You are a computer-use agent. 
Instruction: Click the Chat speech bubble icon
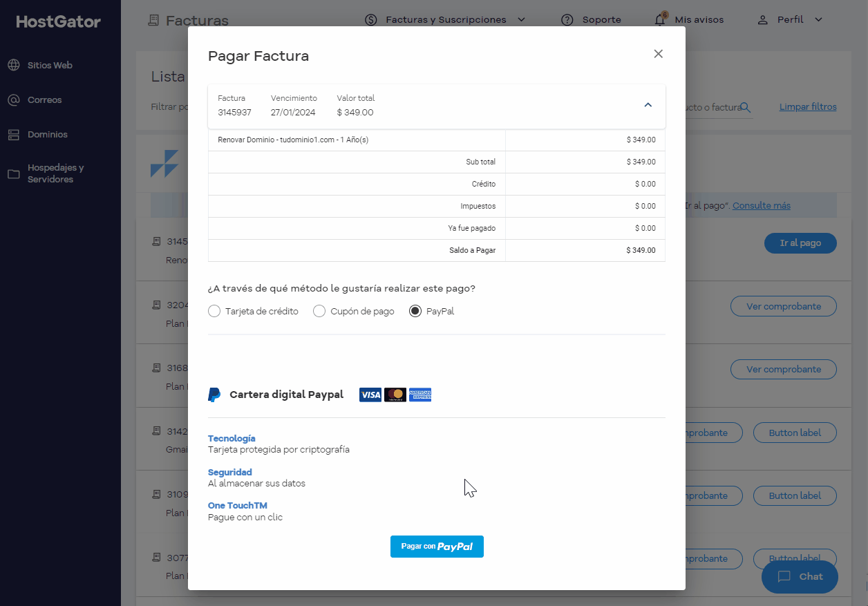click(x=784, y=576)
